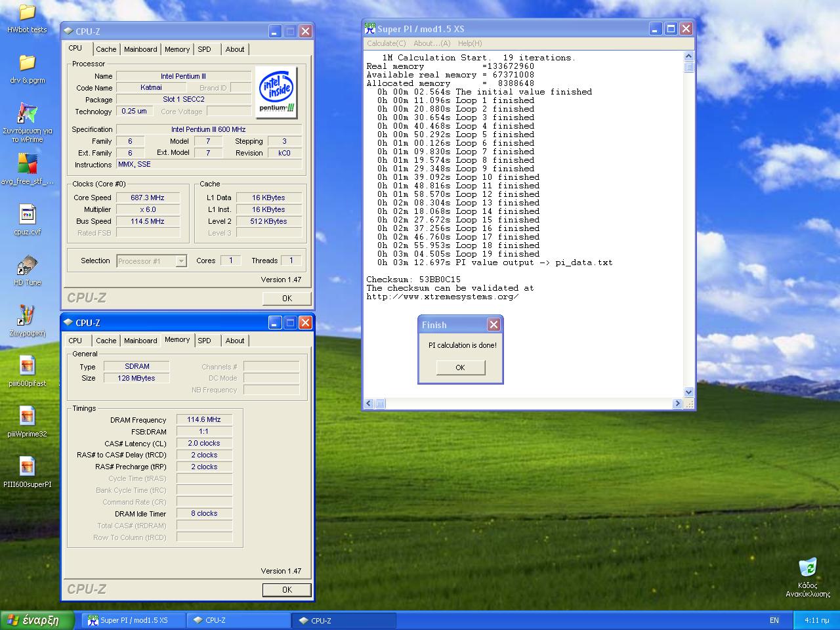This screenshot has width=840, height=630.
Task: Open Mainboard tab in lower CPU-Z
Action: [x=140, y=341]
